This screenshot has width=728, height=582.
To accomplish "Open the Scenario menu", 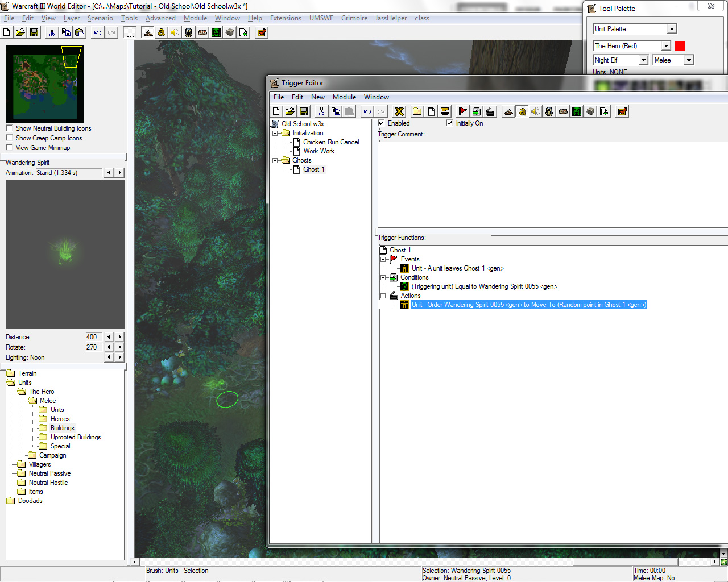I will tap(100, 18).
